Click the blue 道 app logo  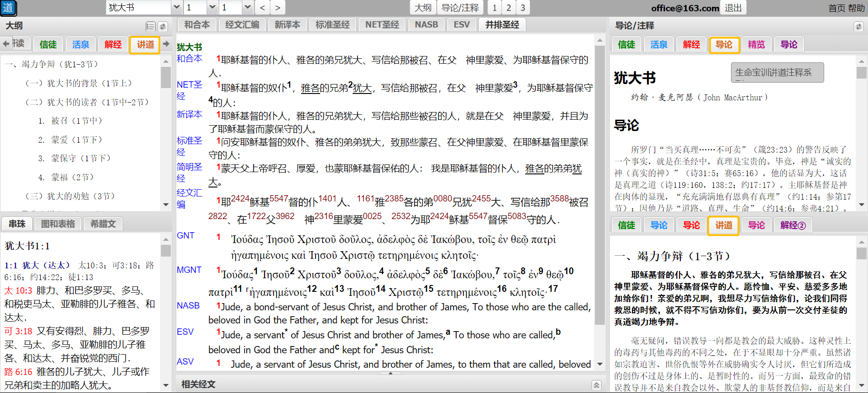[8, 8]
